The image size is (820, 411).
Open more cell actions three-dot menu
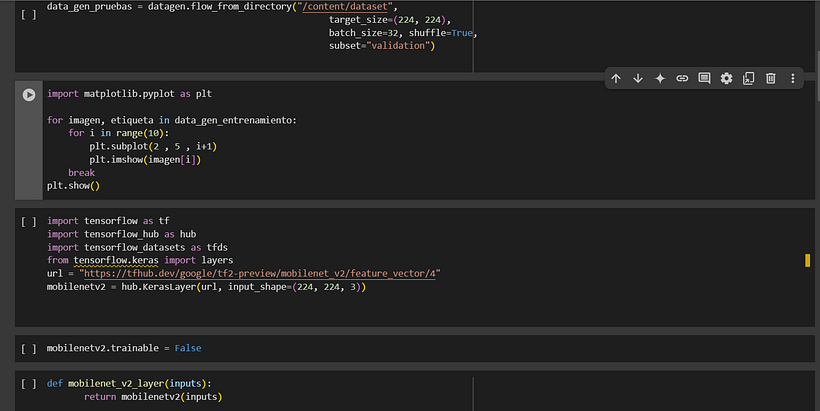(793, 78)
